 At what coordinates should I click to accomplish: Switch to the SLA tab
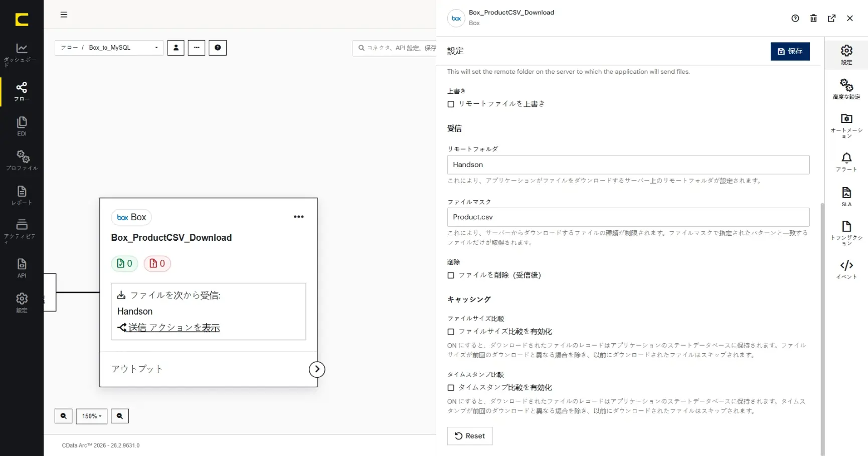pyautogui.click(x=846, y=197)
